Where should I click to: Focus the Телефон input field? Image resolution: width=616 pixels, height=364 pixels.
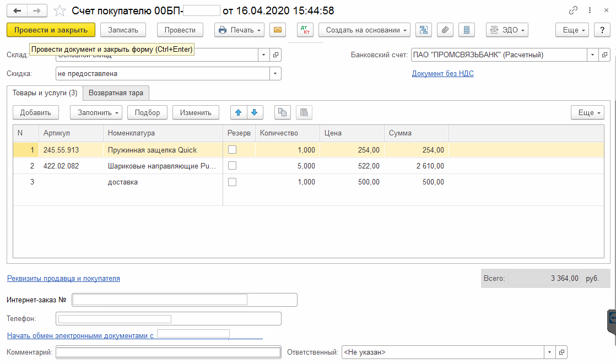pyautogui.click(x=169, y=319)
